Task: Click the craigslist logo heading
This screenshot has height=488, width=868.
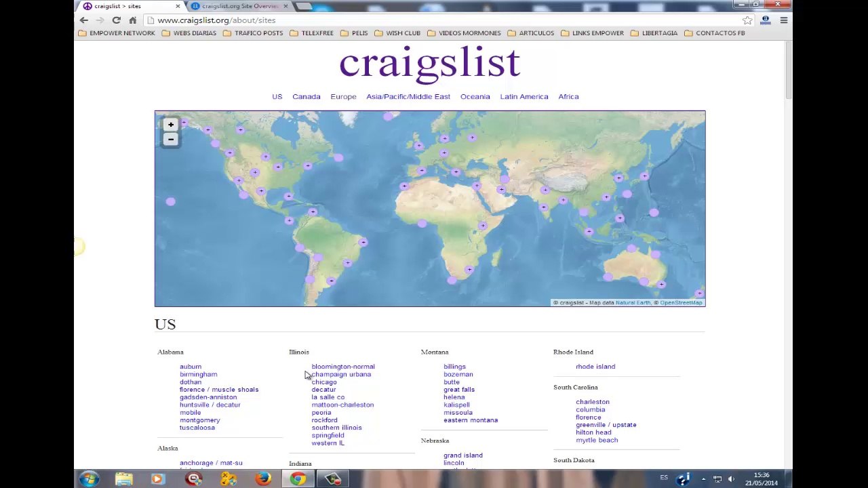Action: tap(430, 63)
